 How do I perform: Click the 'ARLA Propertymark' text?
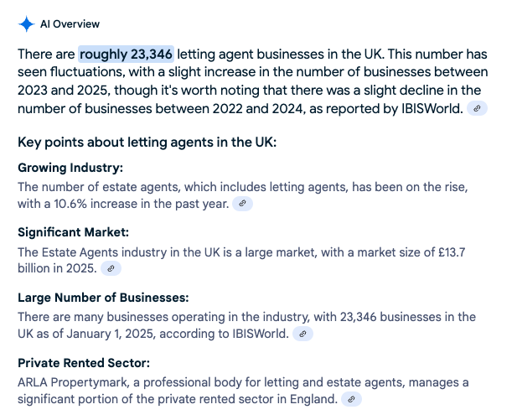pos(73,382)
